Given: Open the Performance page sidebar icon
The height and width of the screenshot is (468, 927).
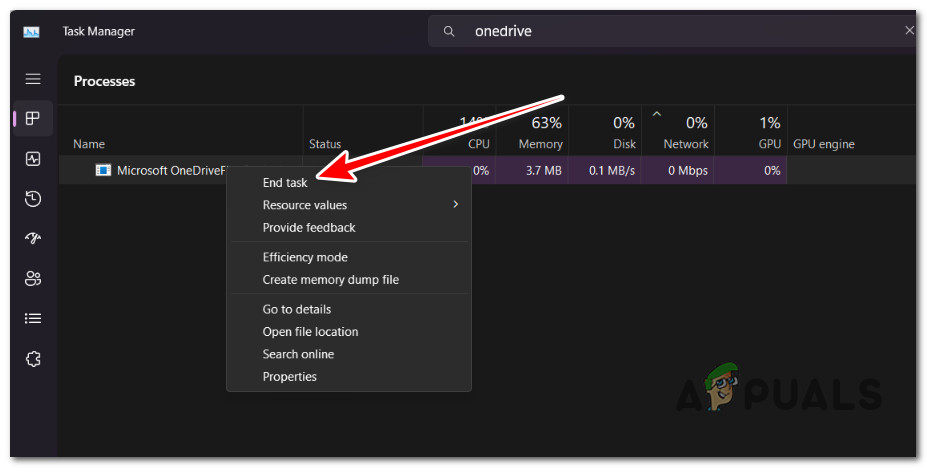Looking at the screenshot, I should (x=33, y=159).
